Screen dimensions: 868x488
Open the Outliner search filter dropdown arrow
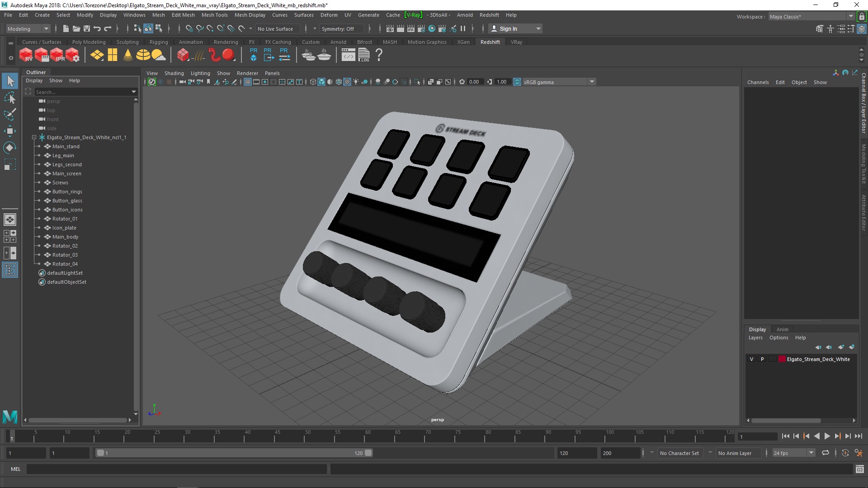click(134, 92)
